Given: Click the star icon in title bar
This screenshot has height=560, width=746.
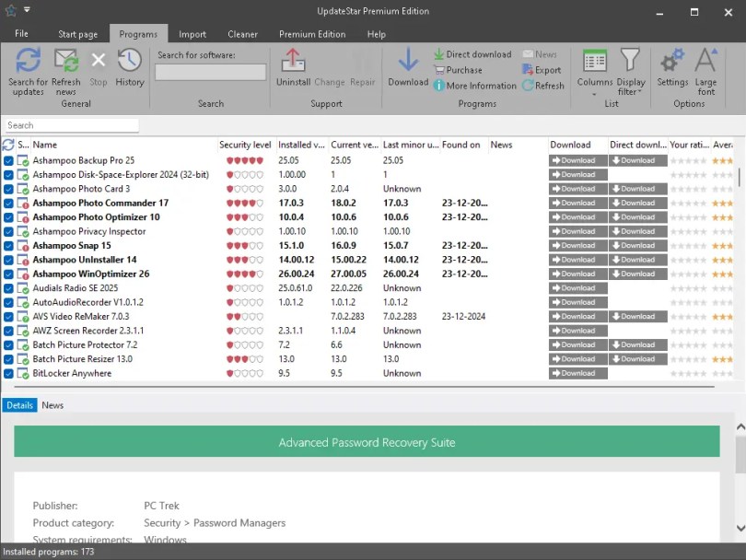Looking at the screenshot, I should tap(10, 10).
